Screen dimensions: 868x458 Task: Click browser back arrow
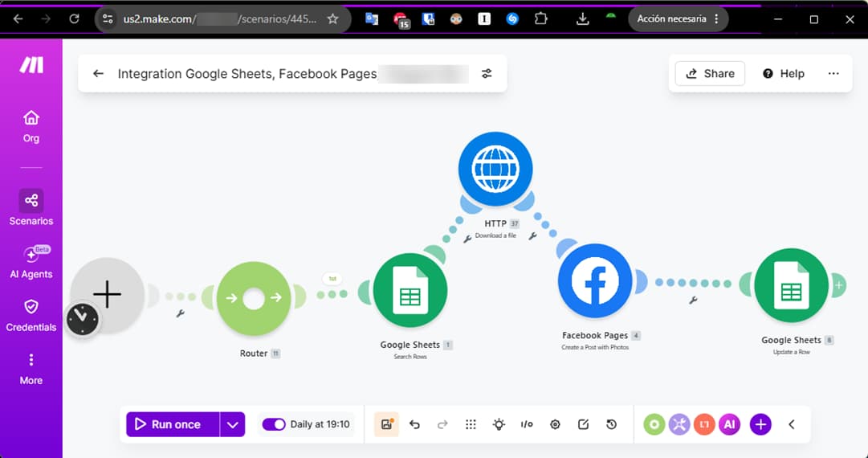18,18
